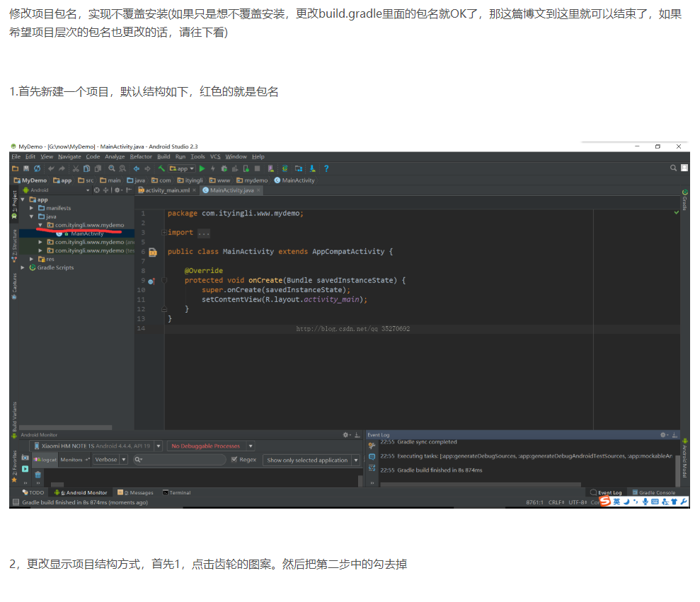Image resolution: width=700 pixels, height=602 pixels.
Task: Click the blue Help question mark icon
Action: [326, 168]
